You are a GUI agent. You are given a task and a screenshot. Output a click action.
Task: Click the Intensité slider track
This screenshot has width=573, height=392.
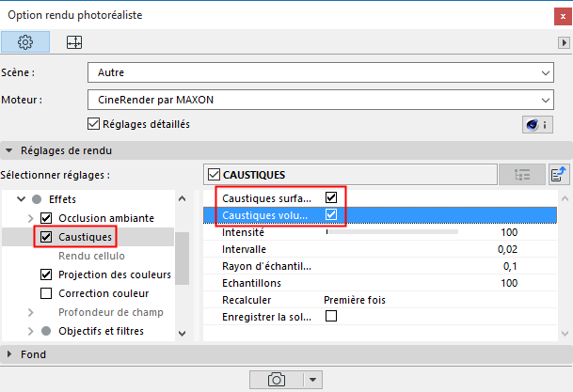click(392, 232)
